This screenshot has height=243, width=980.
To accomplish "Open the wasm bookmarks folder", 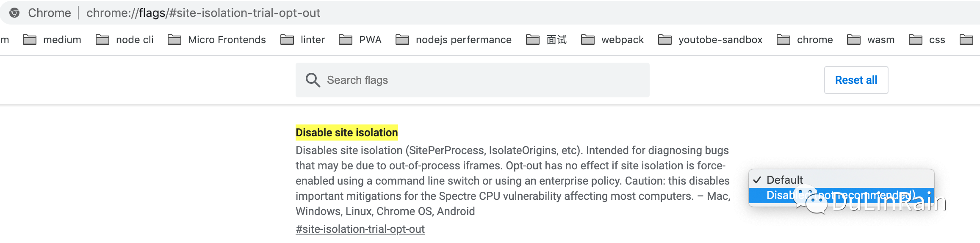I will coord(871,40).
